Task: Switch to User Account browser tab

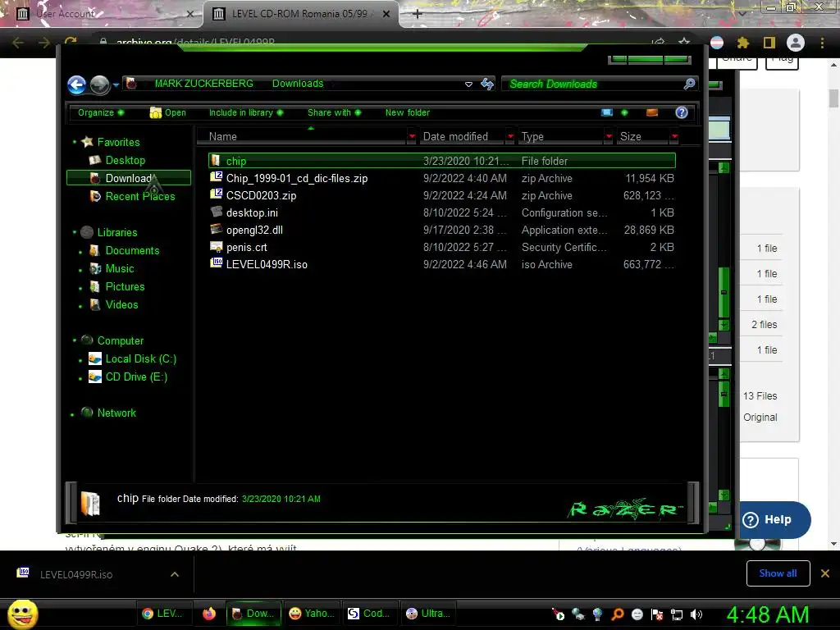Action: coord(102,14)
